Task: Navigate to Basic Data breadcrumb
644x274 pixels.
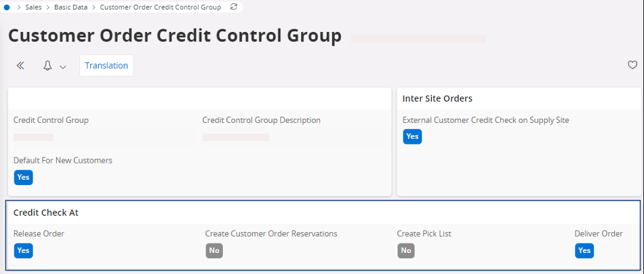Action: (71, 7)
